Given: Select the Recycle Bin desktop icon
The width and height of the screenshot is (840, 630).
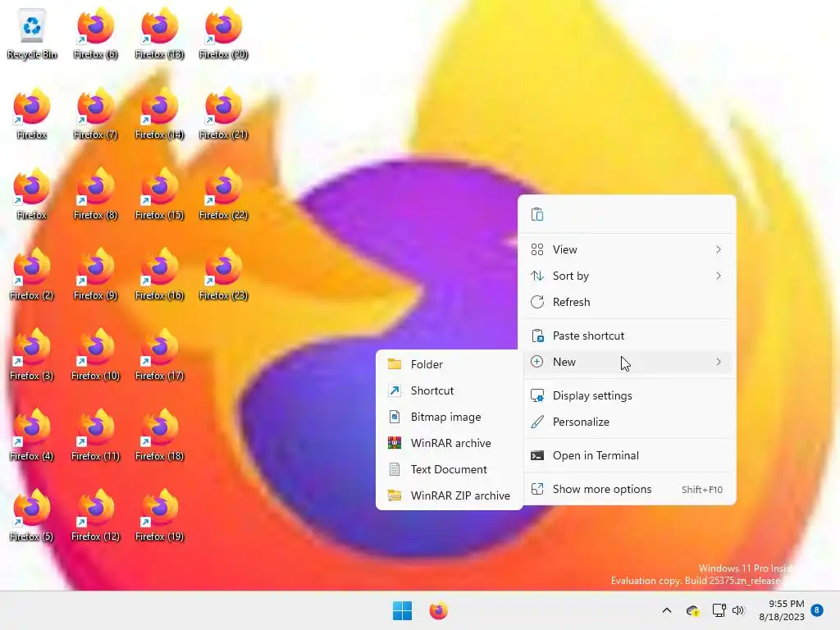Looking at the screenshot, I should tap(32, 33).
